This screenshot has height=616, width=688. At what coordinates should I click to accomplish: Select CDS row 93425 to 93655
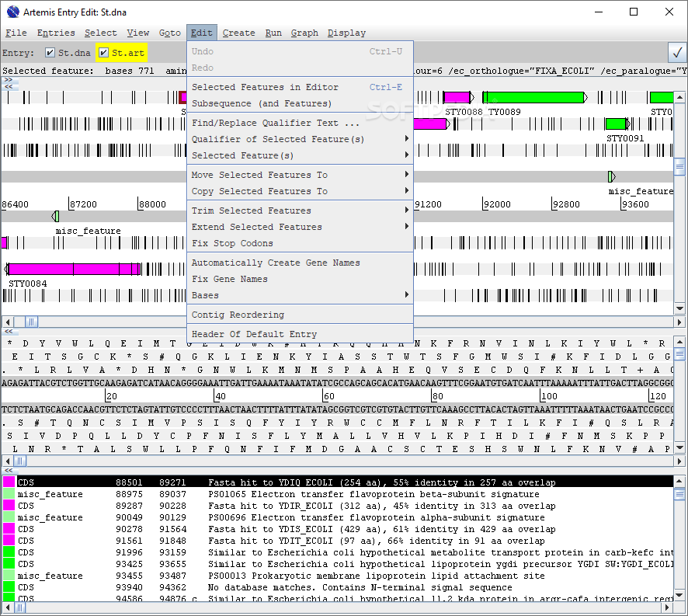pyautogui.click(x=338, y=564)
